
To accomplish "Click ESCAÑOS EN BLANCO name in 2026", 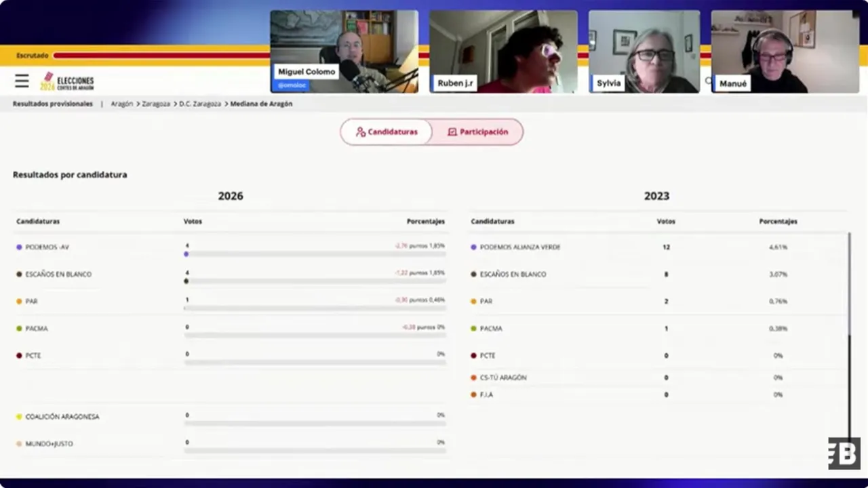I will click(58, 274).
